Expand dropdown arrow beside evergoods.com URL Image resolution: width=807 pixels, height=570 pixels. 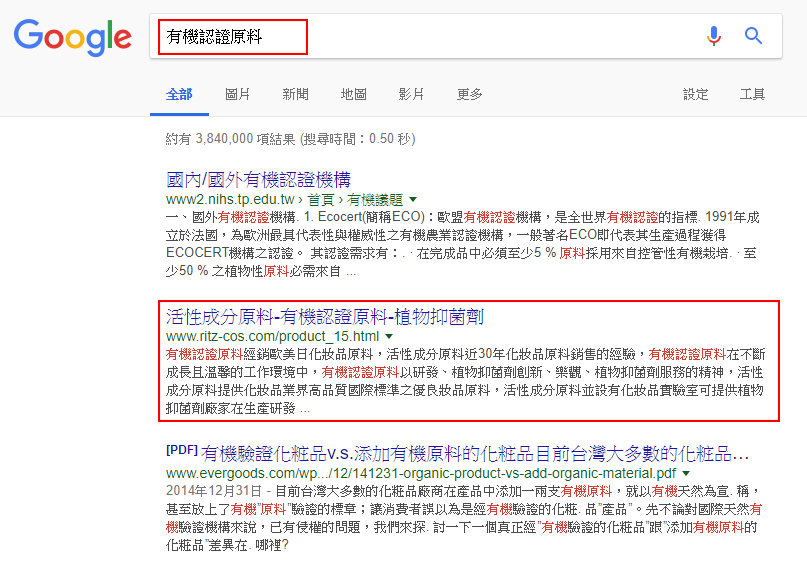point(686,473)
